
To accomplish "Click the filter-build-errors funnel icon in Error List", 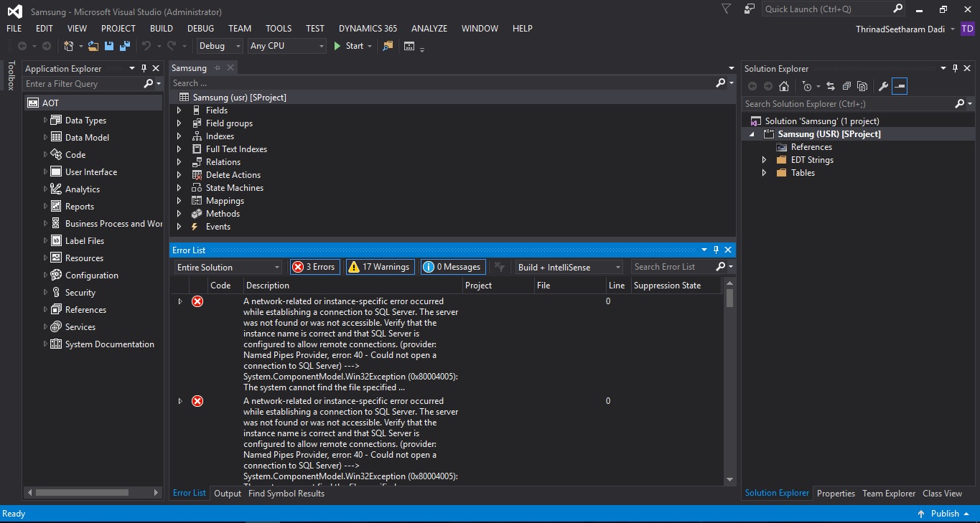I will [500, 267].
